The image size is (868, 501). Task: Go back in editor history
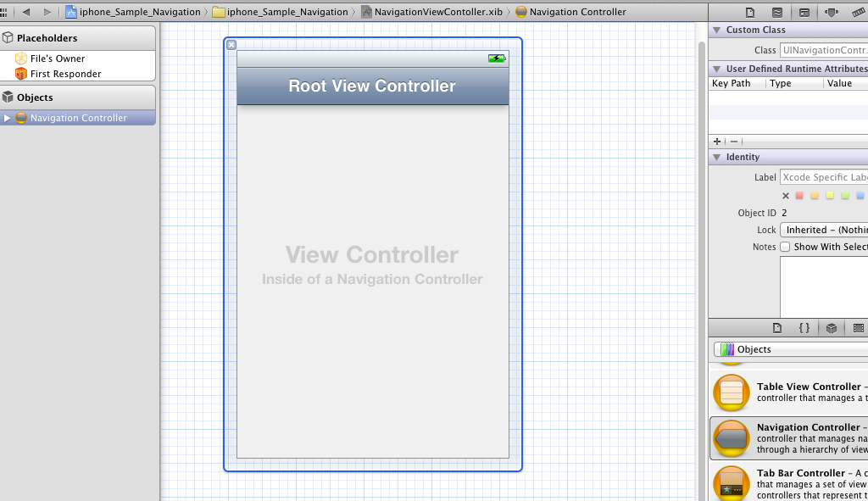click(x=26, y=12)
